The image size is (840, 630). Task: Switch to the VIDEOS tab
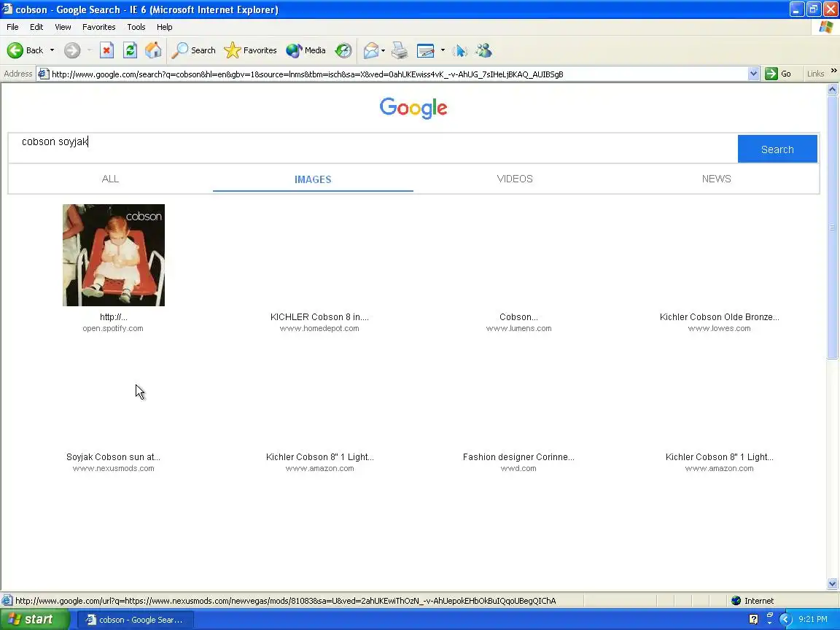tap(515, 179)
